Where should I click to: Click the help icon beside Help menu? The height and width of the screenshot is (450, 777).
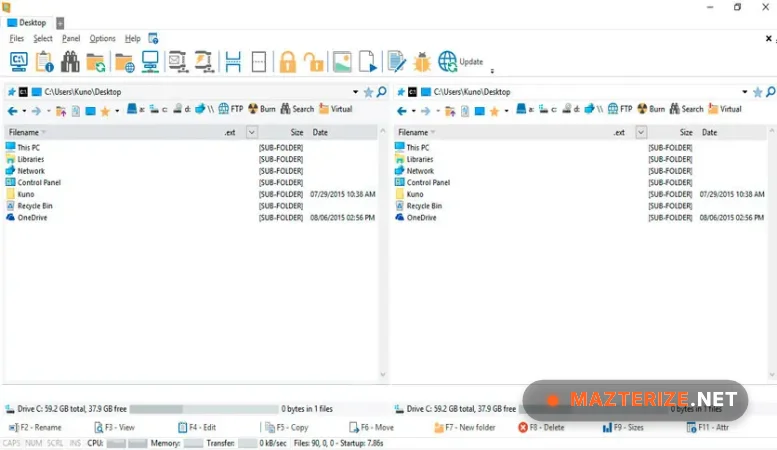click(x=153, y=39)
